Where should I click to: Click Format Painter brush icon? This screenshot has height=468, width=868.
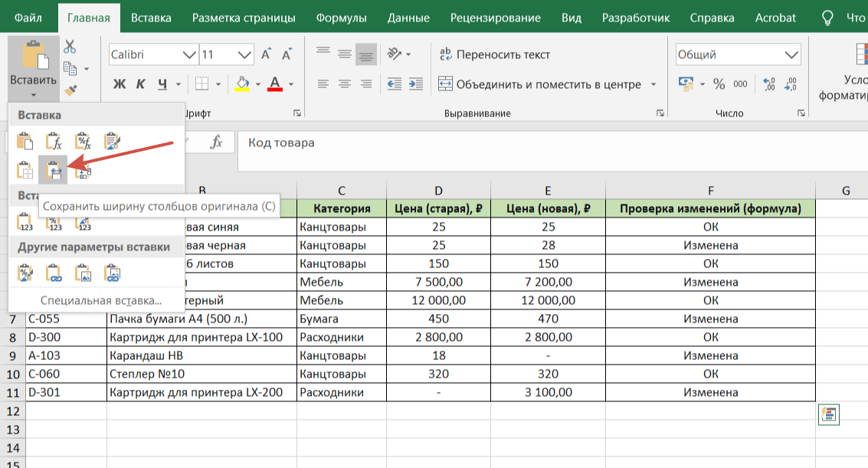click(x=70, y=90)
